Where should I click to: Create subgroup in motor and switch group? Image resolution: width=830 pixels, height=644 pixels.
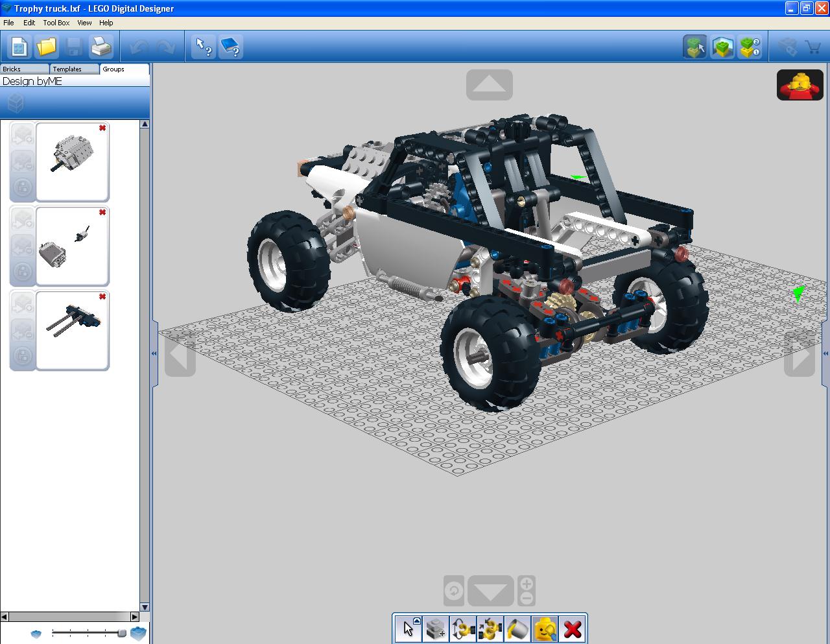pos(23,272)
